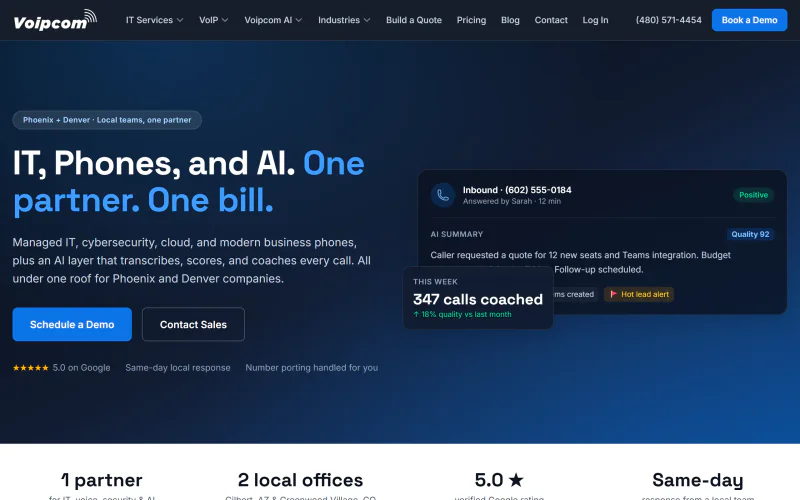The height and width of the screenshot is (500, 800).
Task: Click Answered by Sarah 12 min text
Action: tap(512, 202)
